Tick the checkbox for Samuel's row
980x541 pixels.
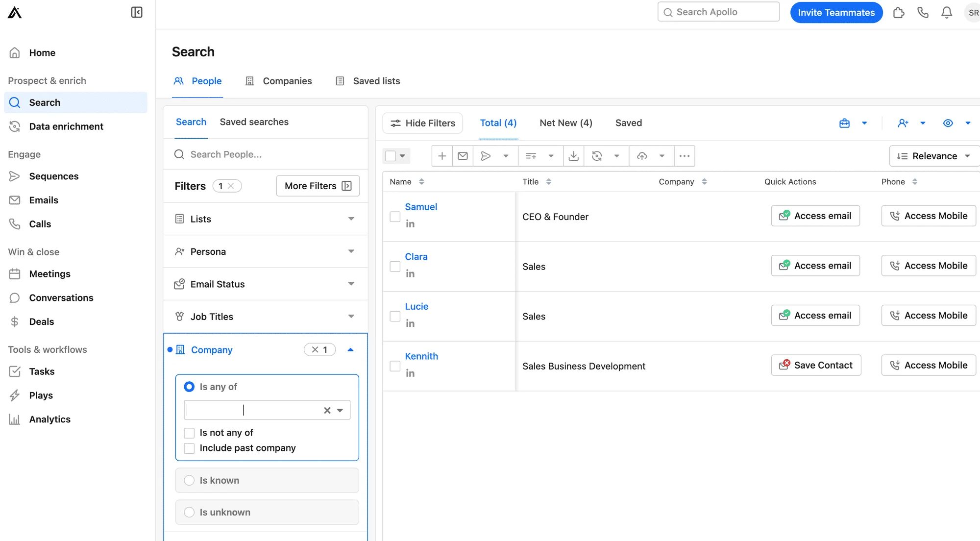[395, 217]
